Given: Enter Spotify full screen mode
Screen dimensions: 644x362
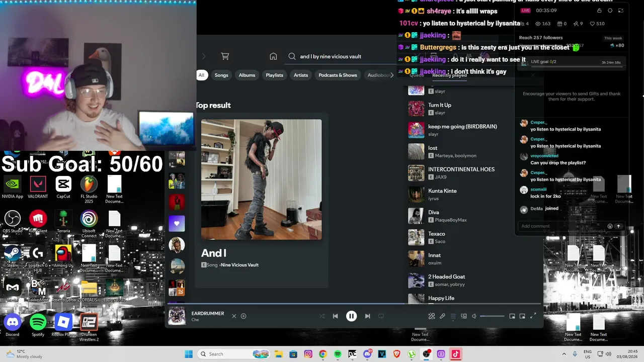Looking at the screenshot, I should pyautogui.click(x=533, y=316).
